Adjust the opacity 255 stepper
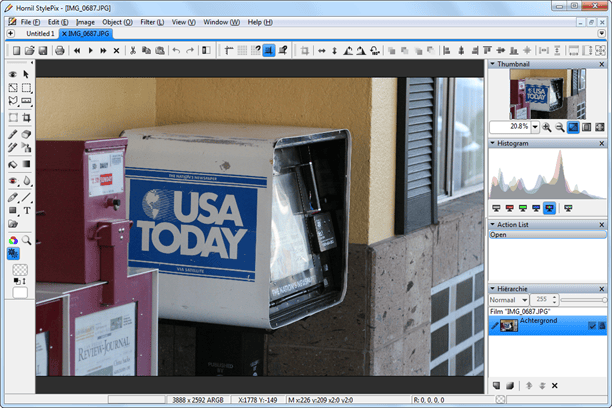This screenshot has height=408, width=612. pyautogui.click(x=554, y=300)
